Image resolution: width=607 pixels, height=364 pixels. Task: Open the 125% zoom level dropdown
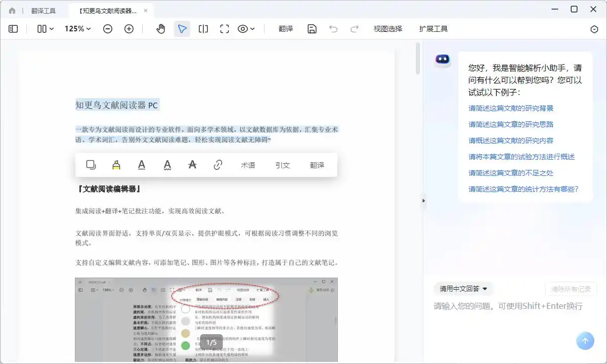pyautogui.click(x=77, y=29)
